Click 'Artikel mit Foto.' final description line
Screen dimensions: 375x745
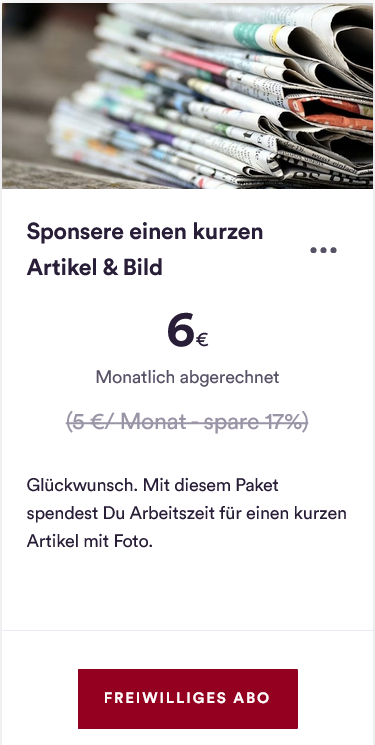(90, 542)
